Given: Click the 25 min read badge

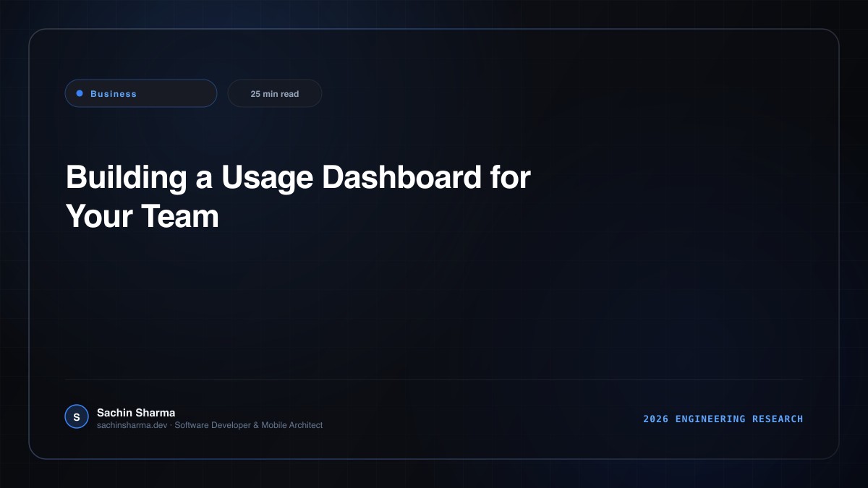Looking at the screenshot, I should [x=275, y=93].
